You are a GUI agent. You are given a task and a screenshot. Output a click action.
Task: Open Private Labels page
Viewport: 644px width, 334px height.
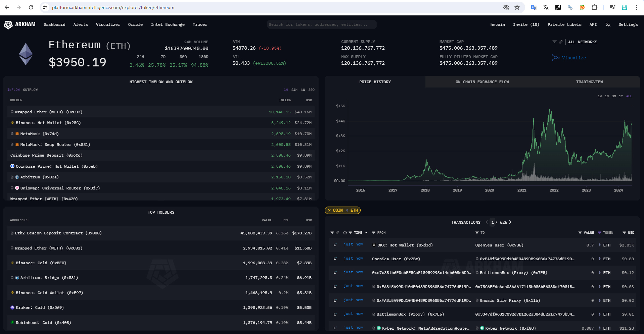click(564, 24)
